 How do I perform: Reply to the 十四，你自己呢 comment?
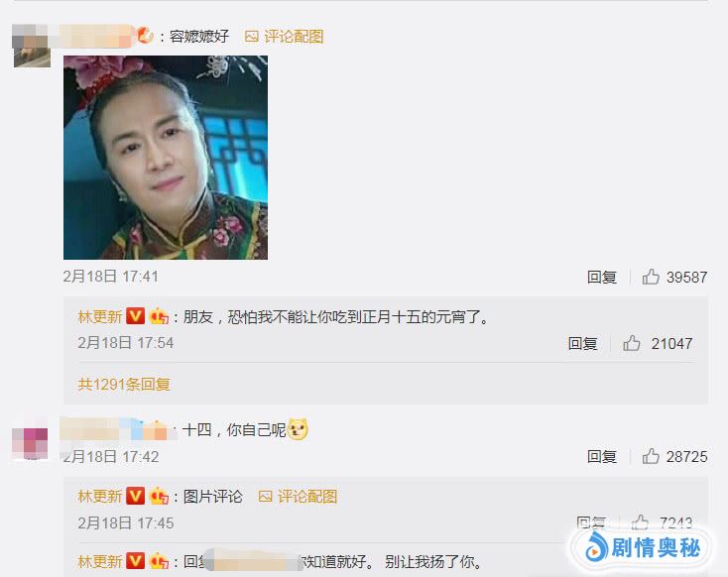pos(602,456)
